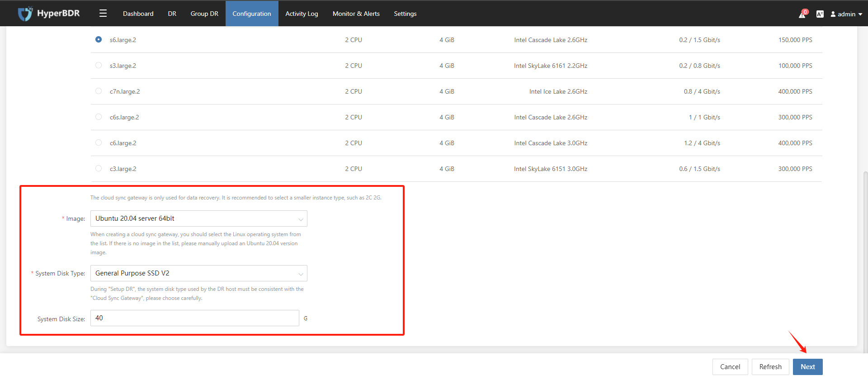Click the language switch icon
This screenshot has height=380, width=868.
click(x=820, y=14)
